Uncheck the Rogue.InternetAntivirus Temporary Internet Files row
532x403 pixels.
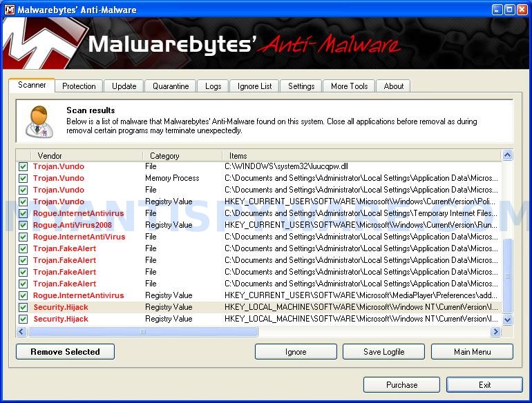click(23, 213)
